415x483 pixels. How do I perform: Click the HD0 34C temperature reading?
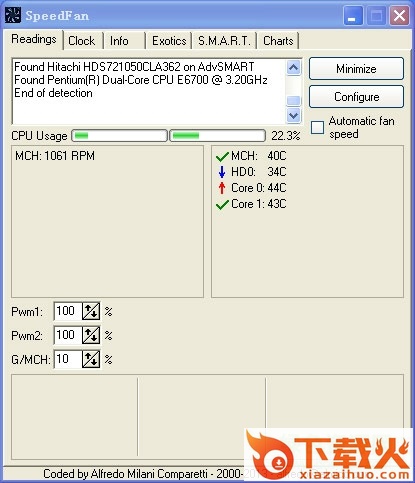(x=258, y=172)
